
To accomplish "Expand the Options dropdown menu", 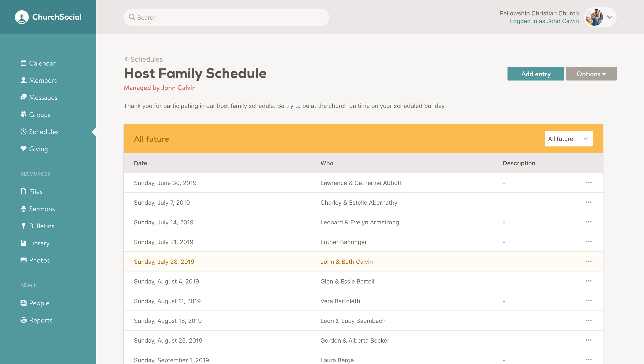I will coord(591,73).
